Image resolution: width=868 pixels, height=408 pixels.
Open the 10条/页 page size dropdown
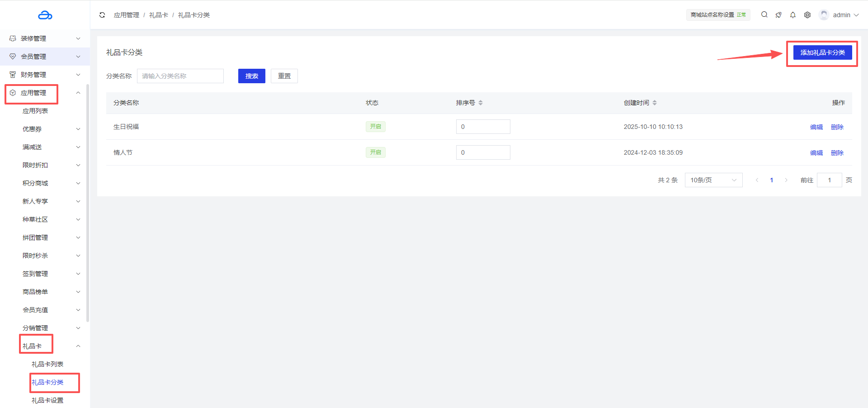click(x=713, y=180)
